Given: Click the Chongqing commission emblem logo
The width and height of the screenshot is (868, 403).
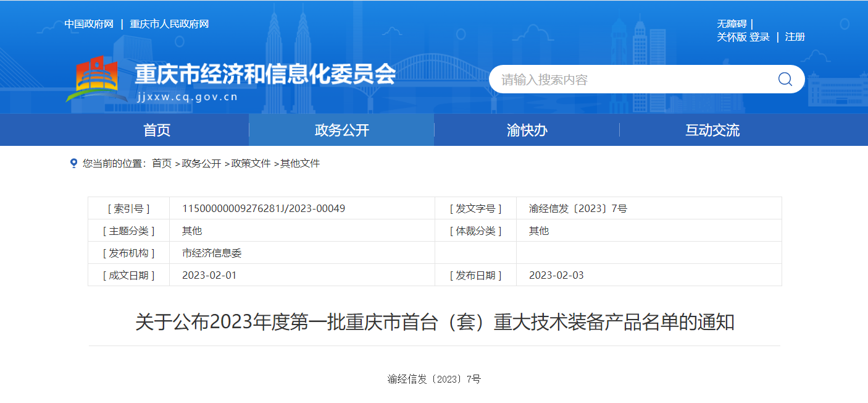Looking at the screenshot, I should click(x=92, y=78).
